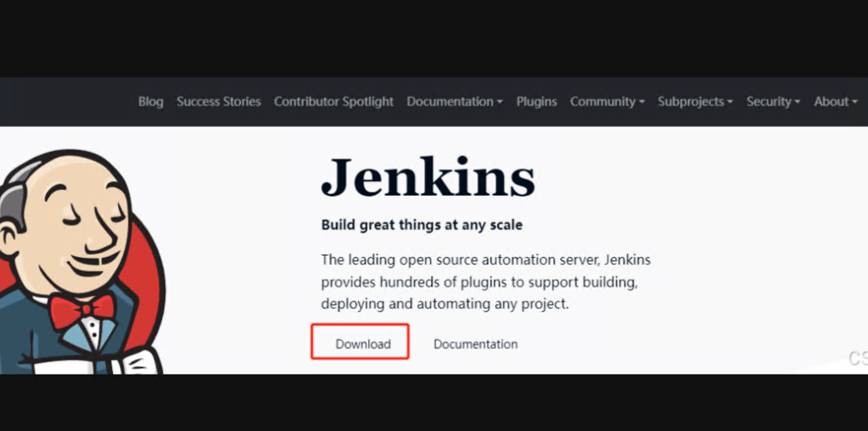The image size is (868, 431).
Task: Open Documentation link below description
Action: (475, 344)
